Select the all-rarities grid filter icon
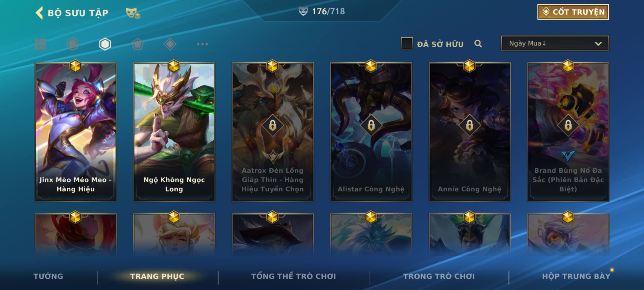Image resolution: width=644 pixels, height=290 pixels. 40,44
